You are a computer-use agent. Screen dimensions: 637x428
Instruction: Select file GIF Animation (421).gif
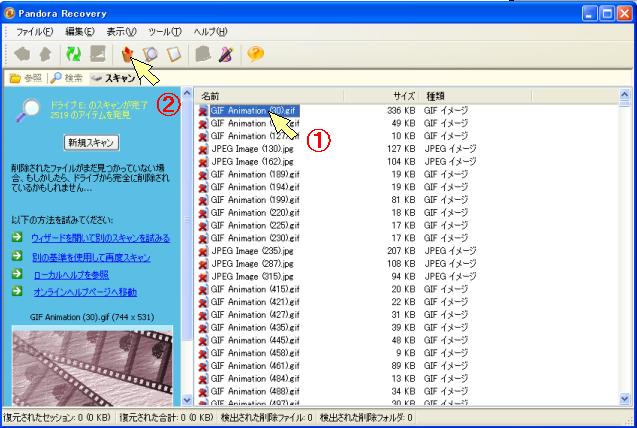(255, 302)
